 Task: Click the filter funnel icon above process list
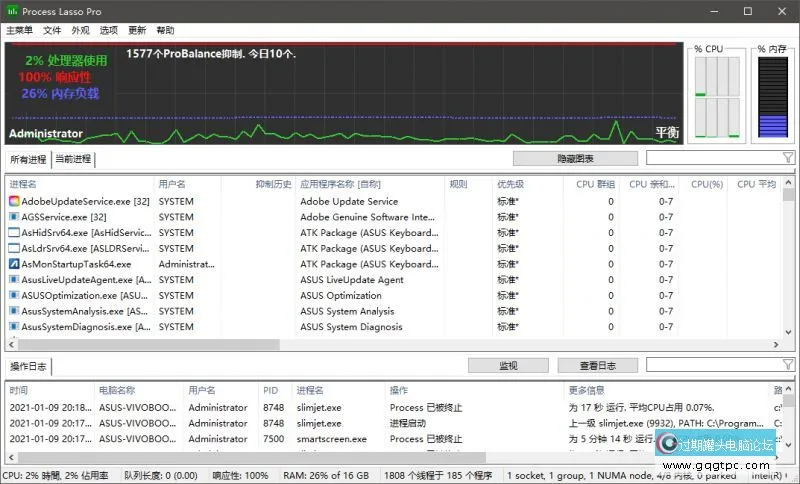[788, 158]
